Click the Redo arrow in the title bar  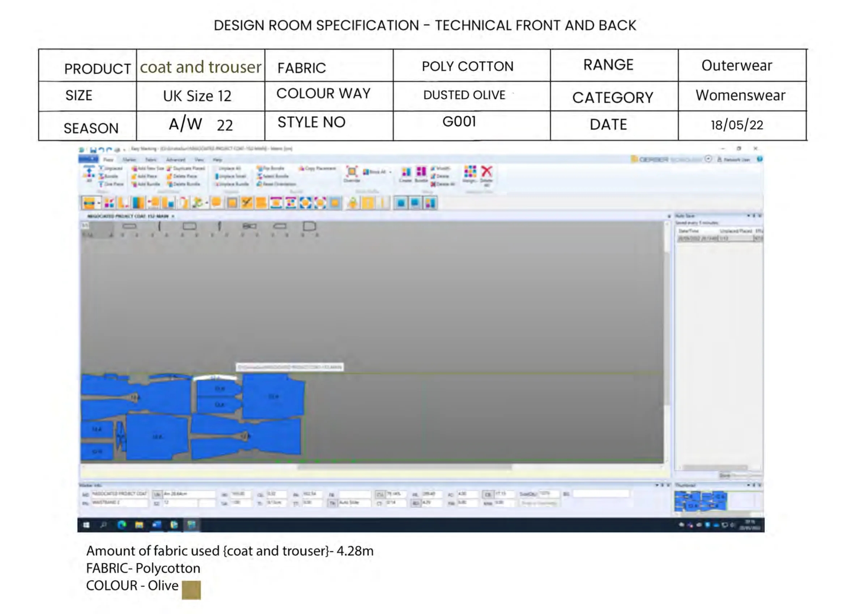109,150
